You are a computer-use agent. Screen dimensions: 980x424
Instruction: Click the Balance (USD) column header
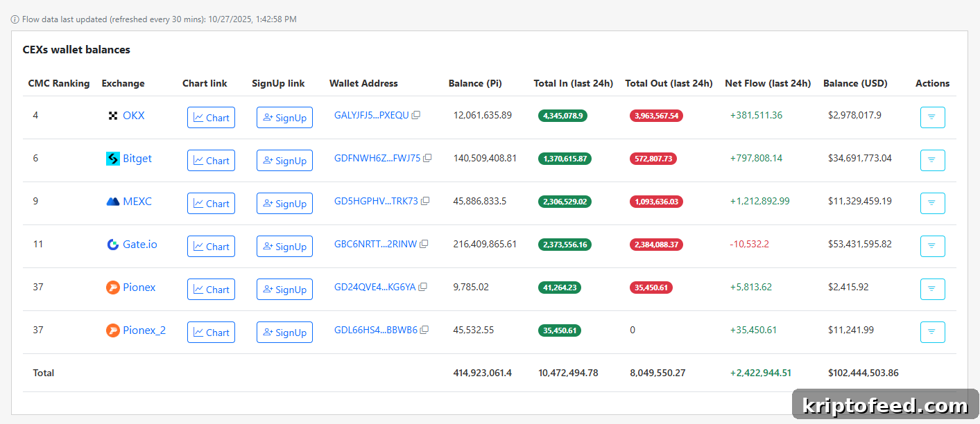click(x=855, y=83)
